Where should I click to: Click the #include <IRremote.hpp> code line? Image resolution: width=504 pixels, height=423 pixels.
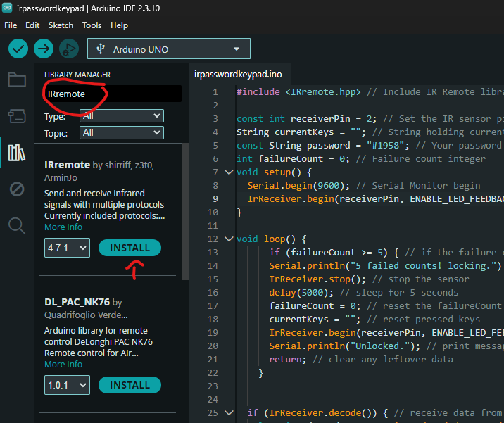[298, 92]
